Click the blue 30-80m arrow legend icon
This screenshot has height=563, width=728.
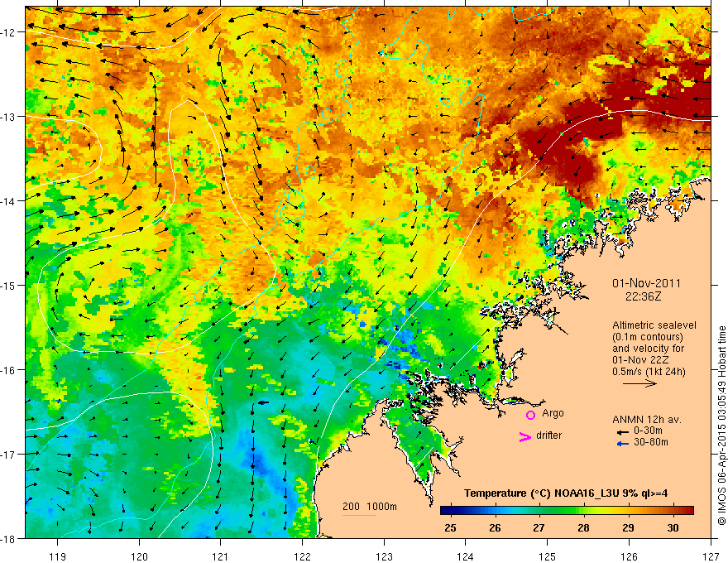[622, 444]
